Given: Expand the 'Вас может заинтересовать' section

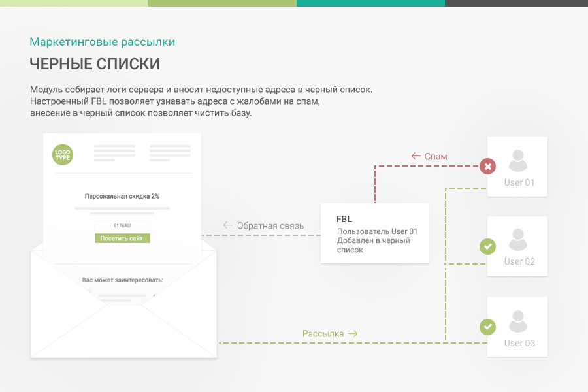Looking at the screenshot, I should tap(123, 280).
